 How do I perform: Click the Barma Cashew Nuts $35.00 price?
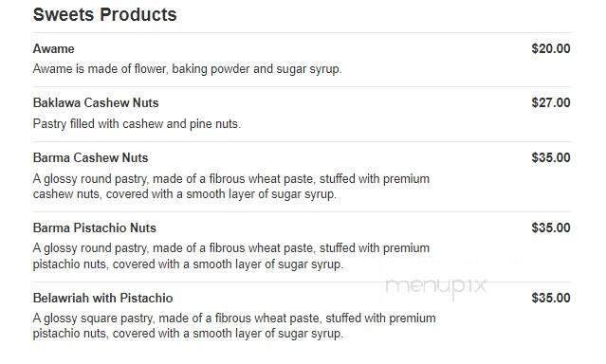pyautogui.click(x=551, y=157)
